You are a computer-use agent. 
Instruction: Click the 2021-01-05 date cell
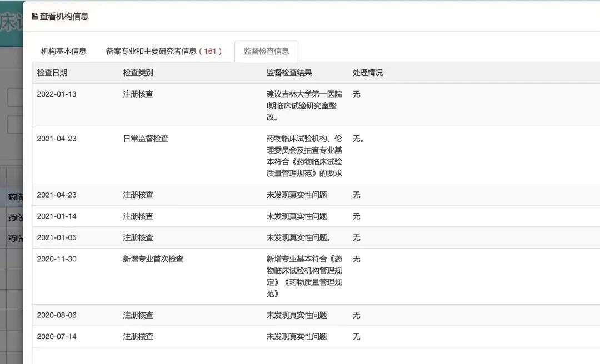click(x=57, y=237)
